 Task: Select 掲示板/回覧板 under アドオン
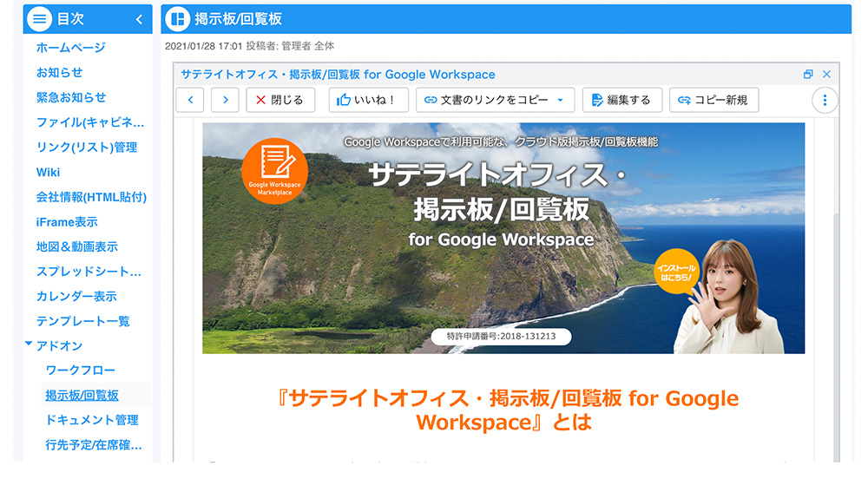click(x=82, y=395)
